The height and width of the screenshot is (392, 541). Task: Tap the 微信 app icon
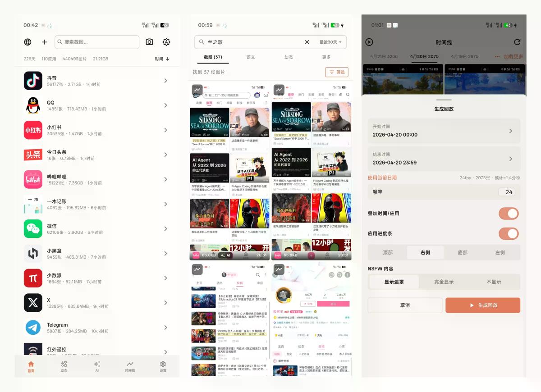(33, 229)
